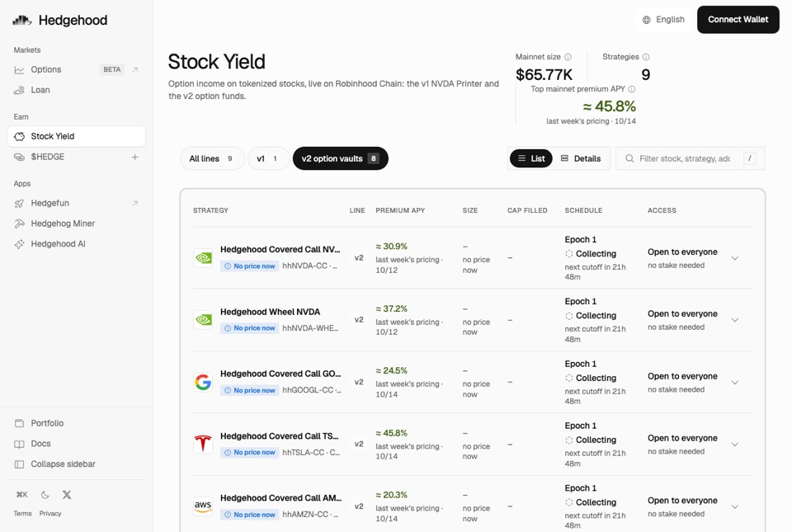Click the NVIDIA logo of Hedgehood Wheel NVDA row
Screen dimensions: 792x532
(204, 320)
